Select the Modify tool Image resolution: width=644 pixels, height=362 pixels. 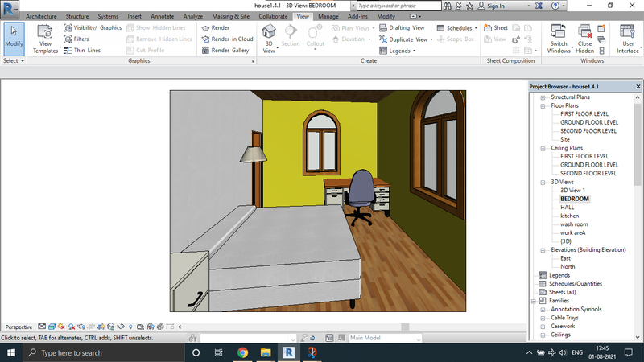(x=14, y=39)
